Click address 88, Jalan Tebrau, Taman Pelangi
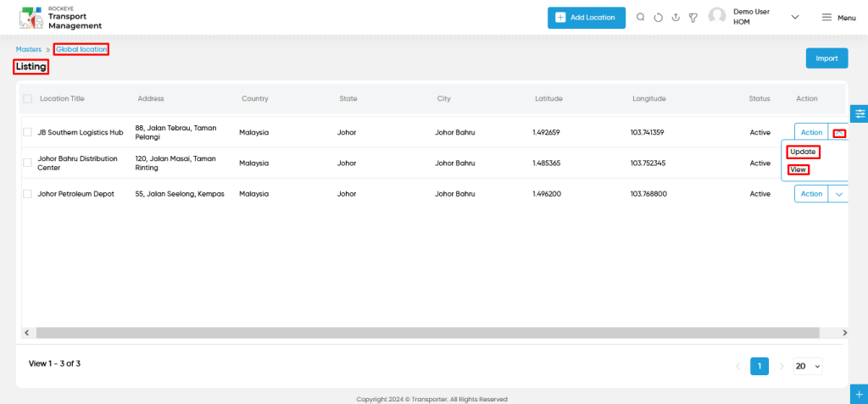This screenshot has width=868, height=404. pos(175,132)
